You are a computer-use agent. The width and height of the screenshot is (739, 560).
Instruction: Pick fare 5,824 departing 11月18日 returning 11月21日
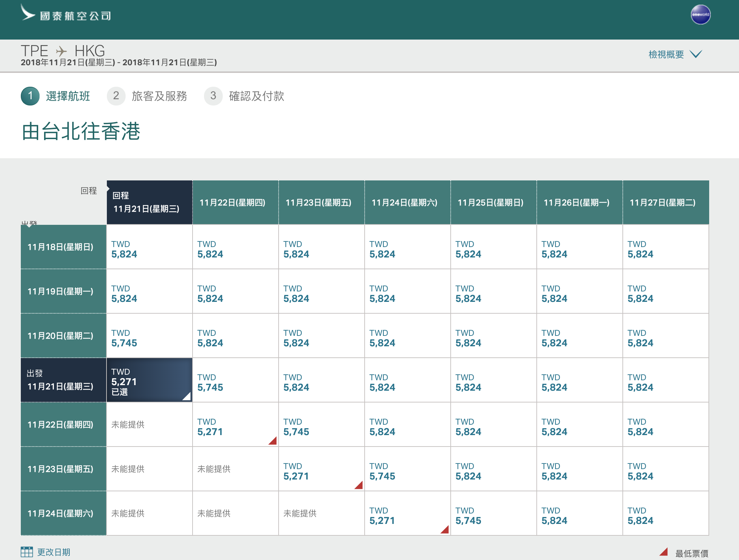click(x=150, y=247)
